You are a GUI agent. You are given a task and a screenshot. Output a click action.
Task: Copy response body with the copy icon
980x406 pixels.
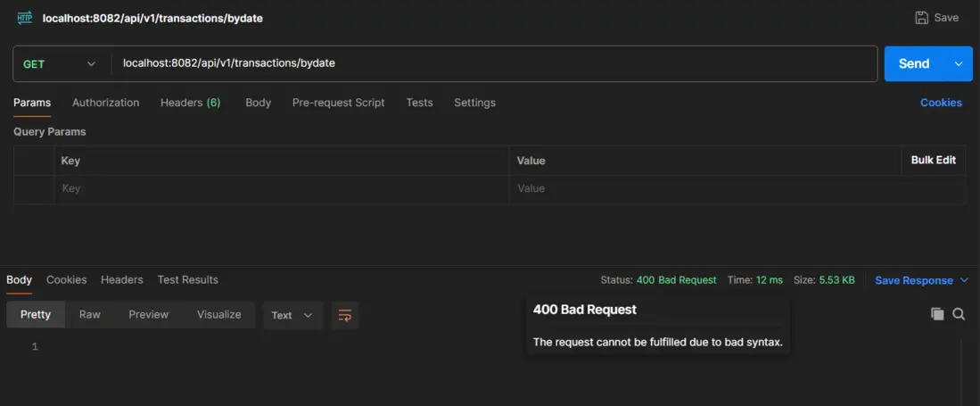coord(937,314)
